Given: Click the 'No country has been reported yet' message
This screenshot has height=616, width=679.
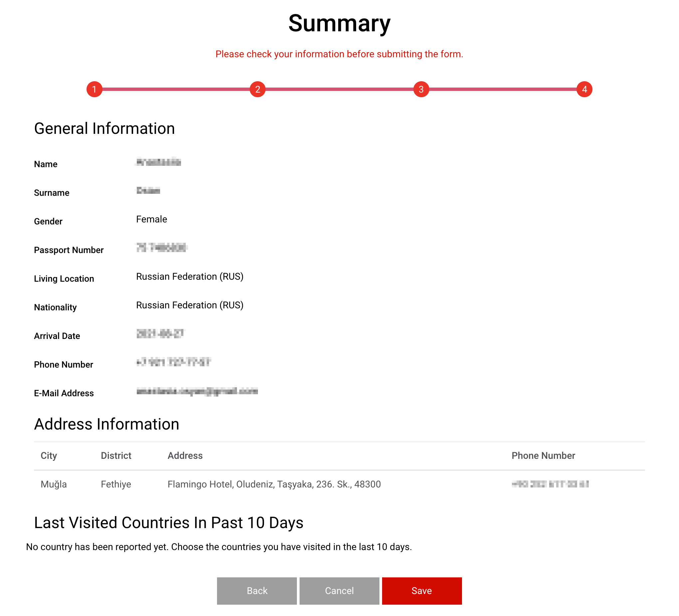Looking at the screenshot, I should [x=219, y=547].
